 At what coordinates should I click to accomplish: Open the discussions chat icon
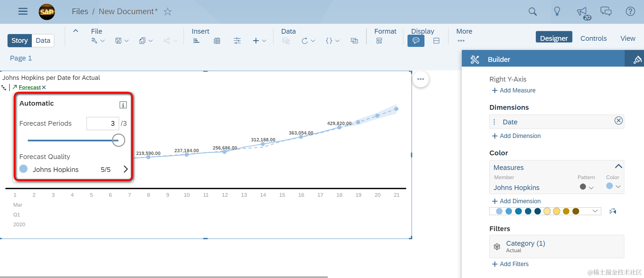606,12
